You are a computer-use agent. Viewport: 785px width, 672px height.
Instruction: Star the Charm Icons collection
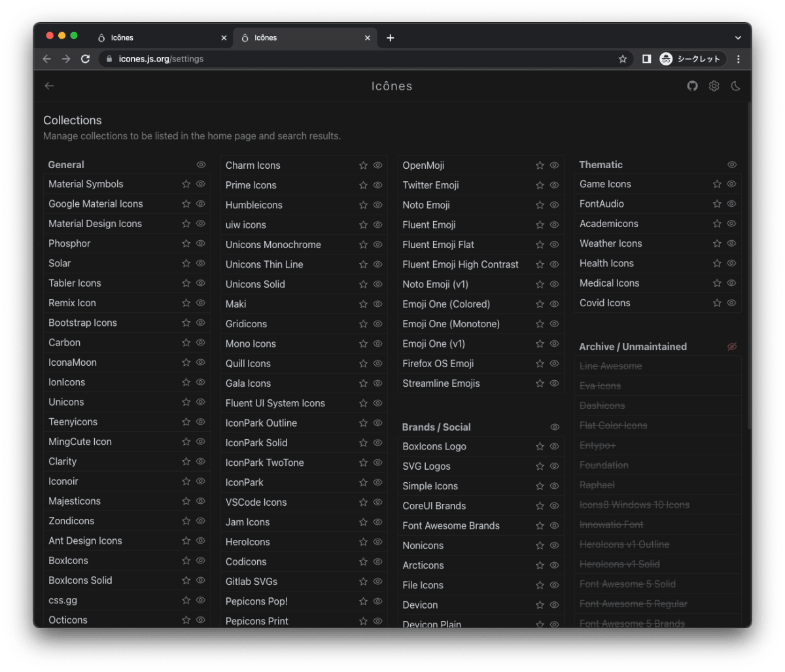click(x=363, y=166)
